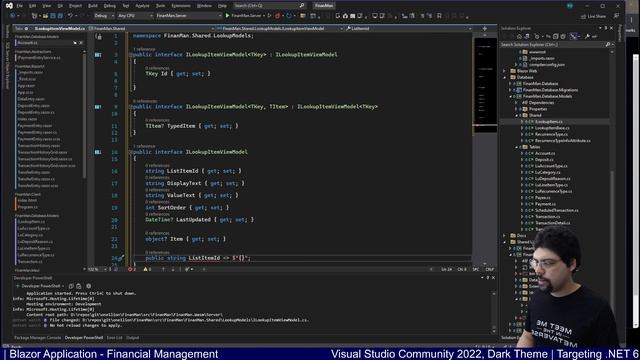This screenshot has width=640, height=360.
Task: Click the SPC indentation indicator
Action: pyautogui.click(x=476, y=269)
